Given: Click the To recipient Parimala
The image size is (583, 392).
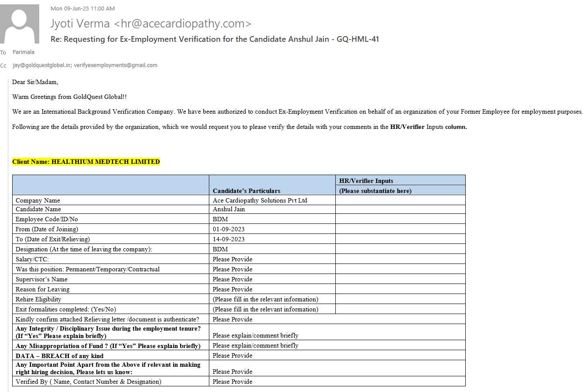Looking at the screenshot, I should 24,52.
